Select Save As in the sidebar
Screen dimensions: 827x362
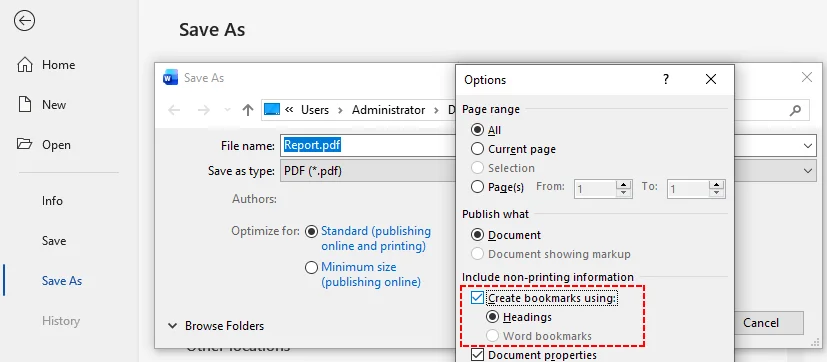(62, 281)
